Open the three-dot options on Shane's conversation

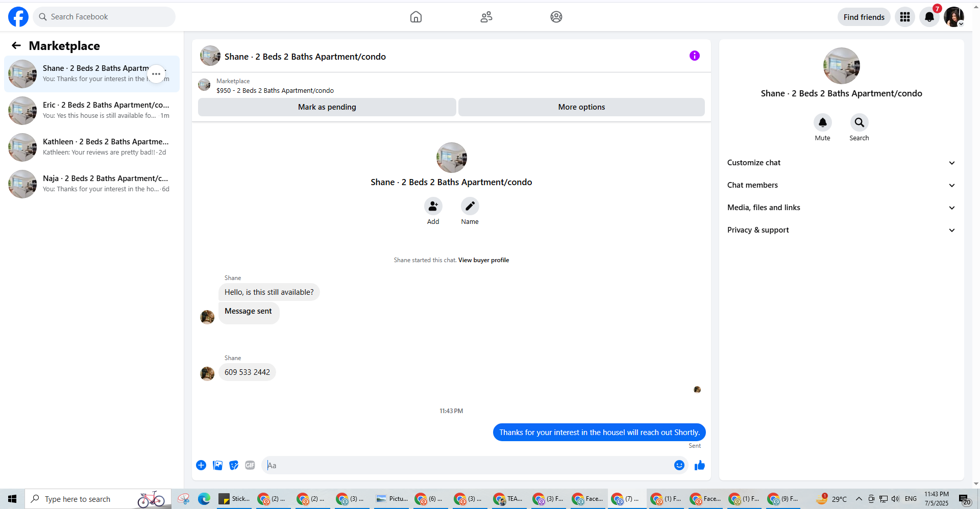coord(156,74)
